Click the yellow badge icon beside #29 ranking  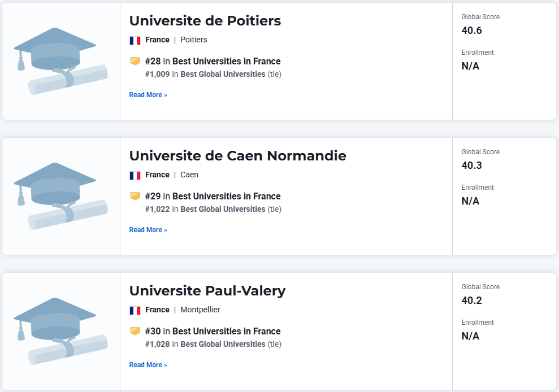(x=135, y=196)
